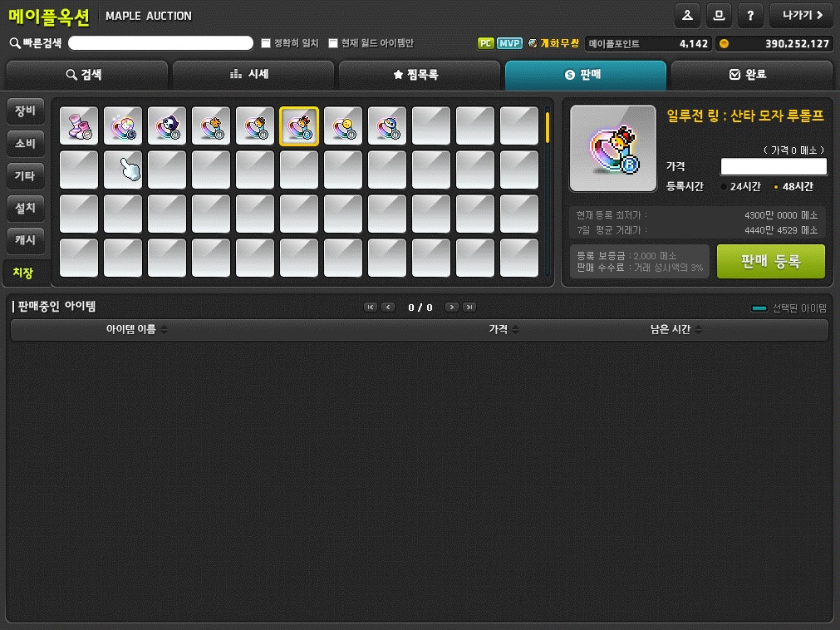Enable the 정확히 일치 exact match checkbox

pos(266,43)
